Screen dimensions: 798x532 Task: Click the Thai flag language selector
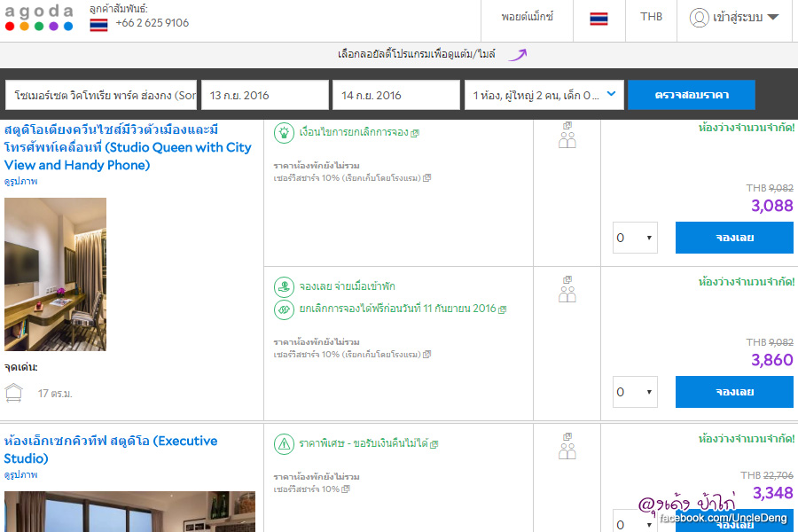598,18
